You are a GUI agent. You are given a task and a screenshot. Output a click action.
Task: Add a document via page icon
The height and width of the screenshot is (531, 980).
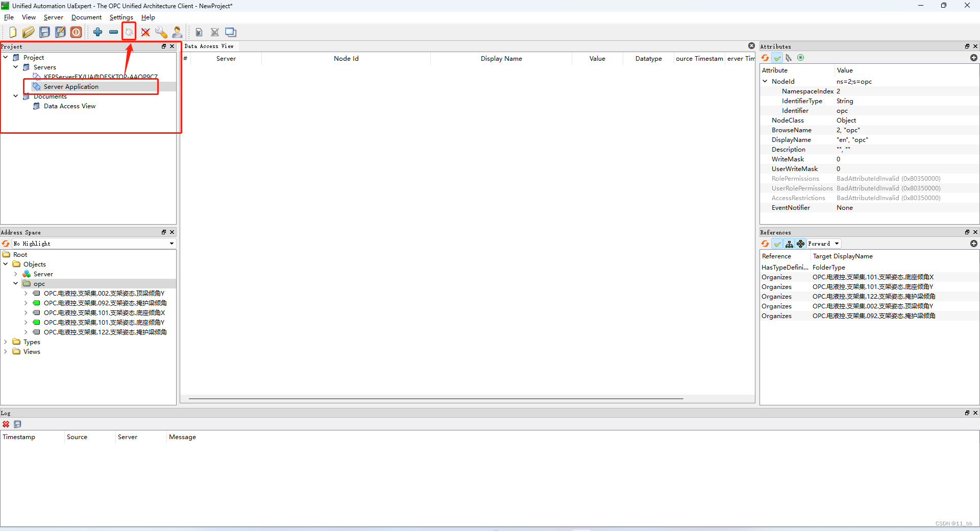199,32
